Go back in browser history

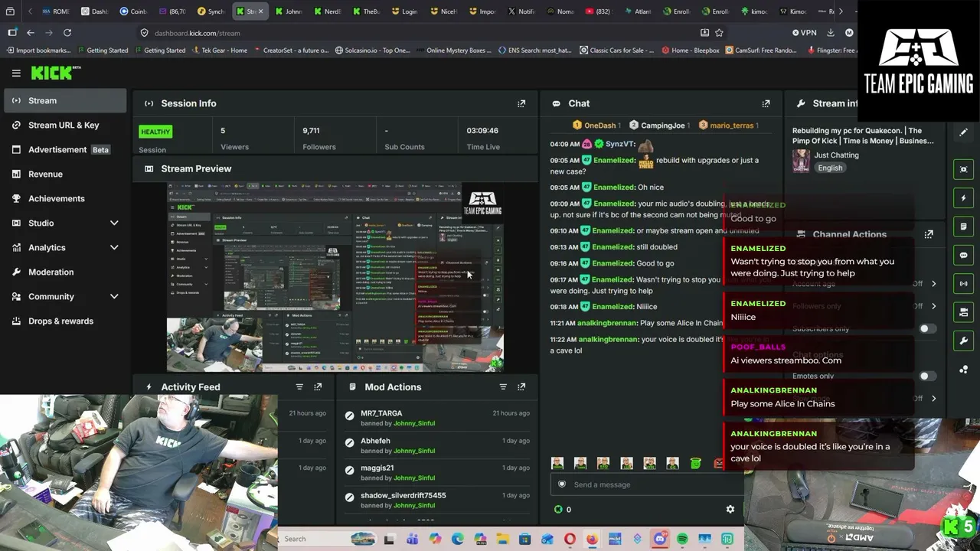pos(31,33)
